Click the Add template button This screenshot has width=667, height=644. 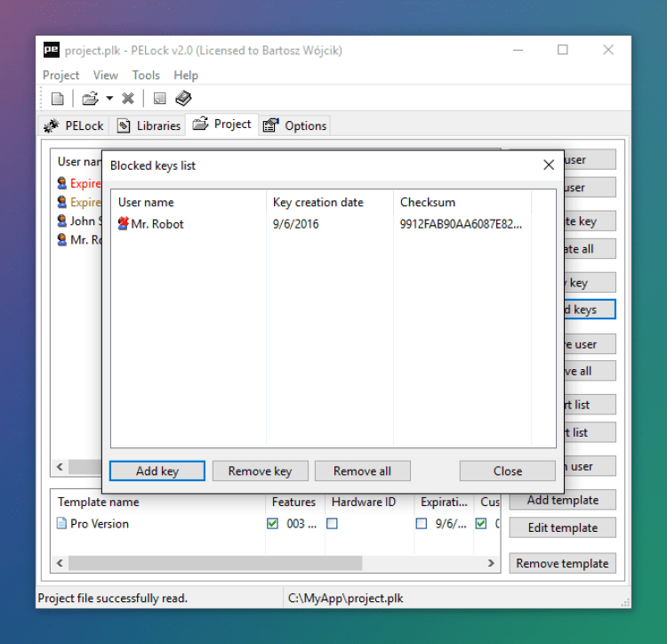[x=562, y=500]
